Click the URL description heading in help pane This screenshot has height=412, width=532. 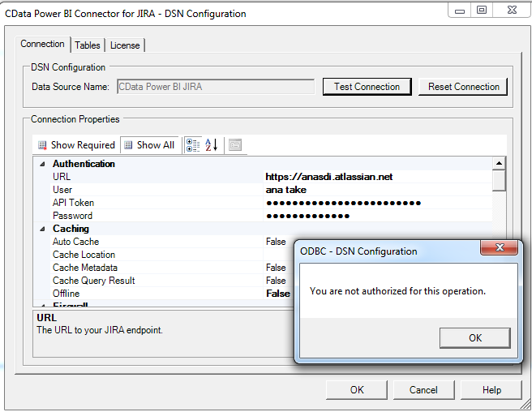47,318
